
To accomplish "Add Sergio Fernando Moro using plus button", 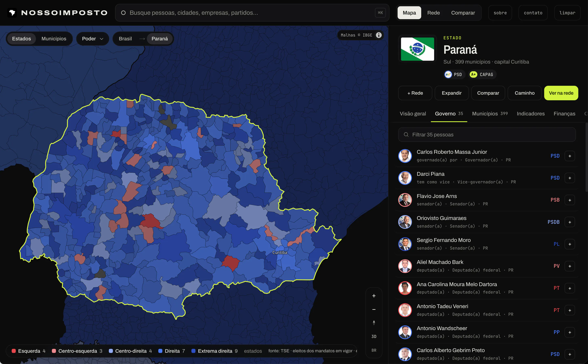I will 570,244.
